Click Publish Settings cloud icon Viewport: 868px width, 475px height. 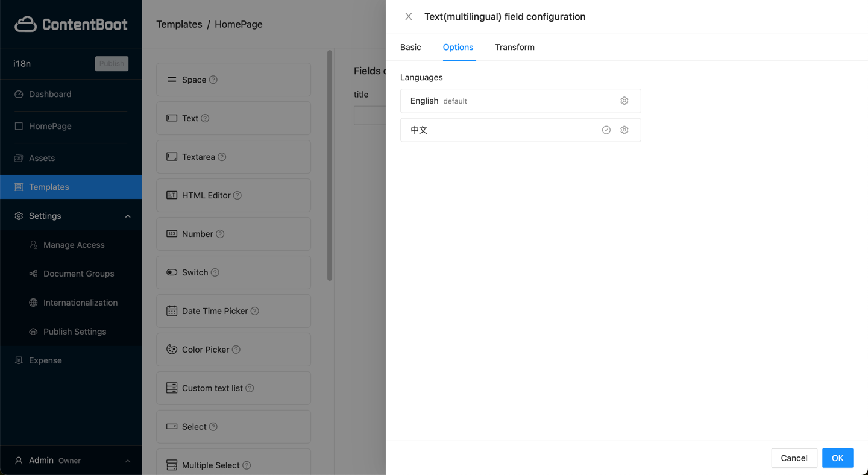[33, 332]
